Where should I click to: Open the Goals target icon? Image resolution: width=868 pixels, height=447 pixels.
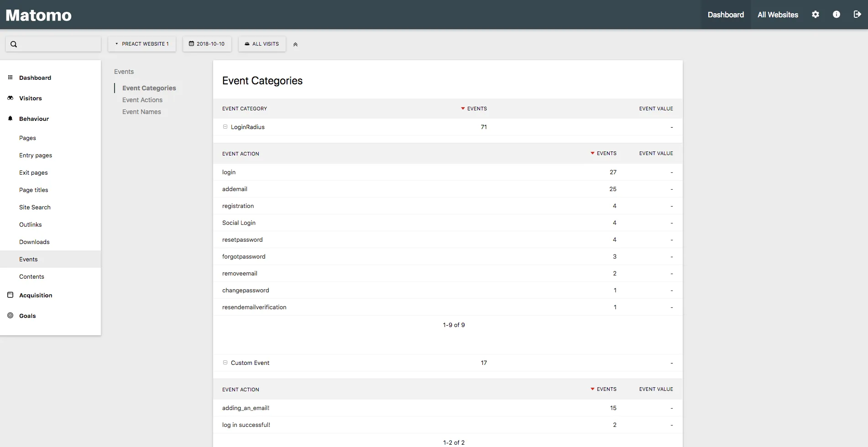click(10, 315)
